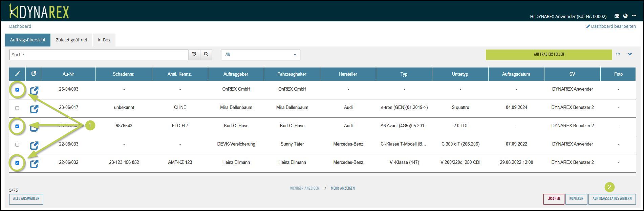Open the 'Alle' filter dropdown

pos(260,55)
